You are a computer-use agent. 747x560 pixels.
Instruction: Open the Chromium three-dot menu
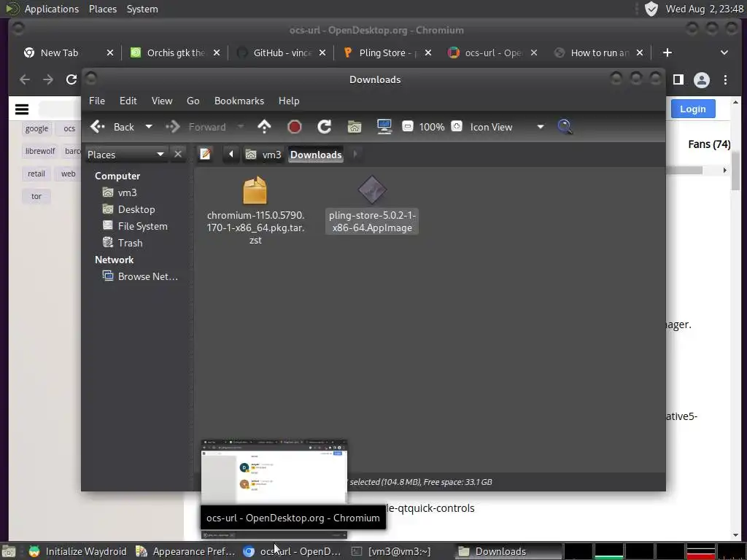725,80
